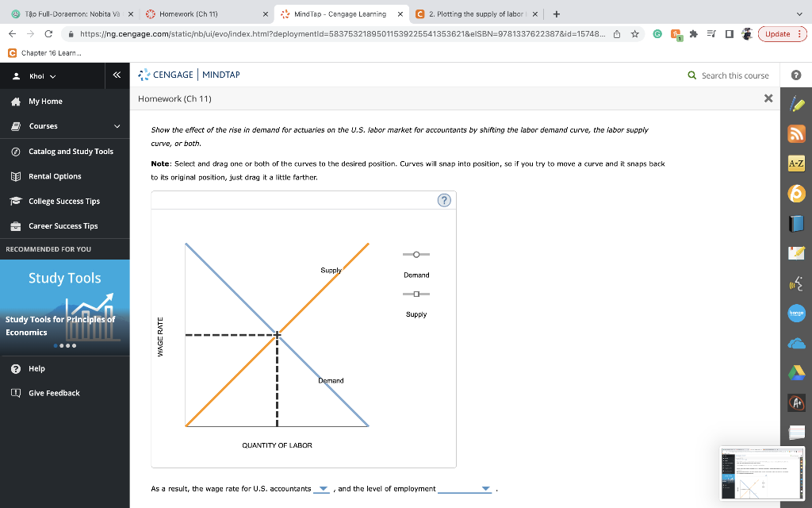Open the Google Drive icon in sidebar
Screen dimensions: 812x508
tap(796, 372)
